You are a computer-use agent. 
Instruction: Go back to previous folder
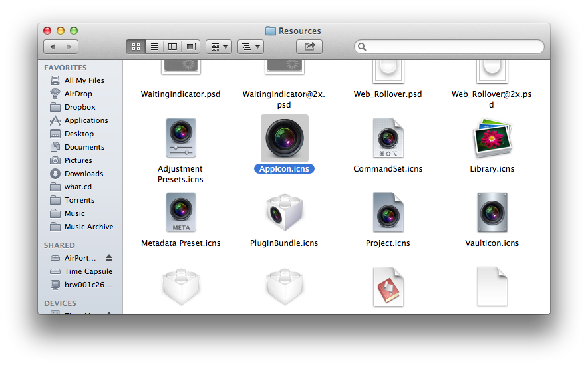53,47
